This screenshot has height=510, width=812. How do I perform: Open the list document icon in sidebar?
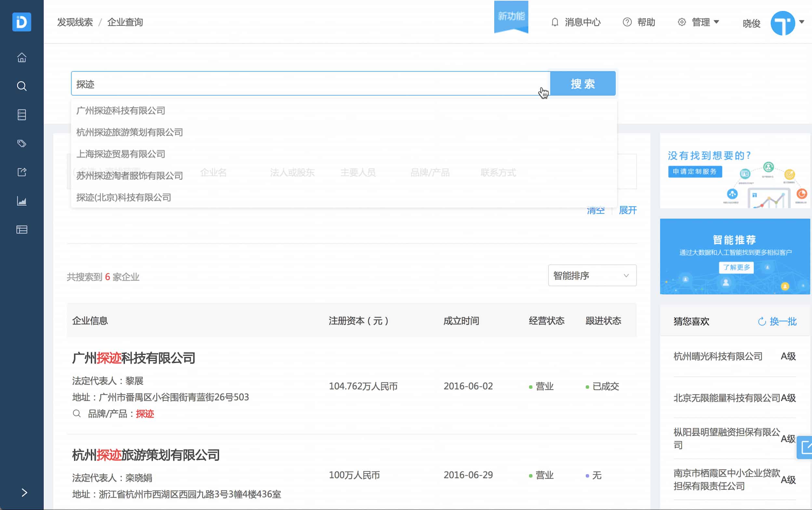[21, 115]
